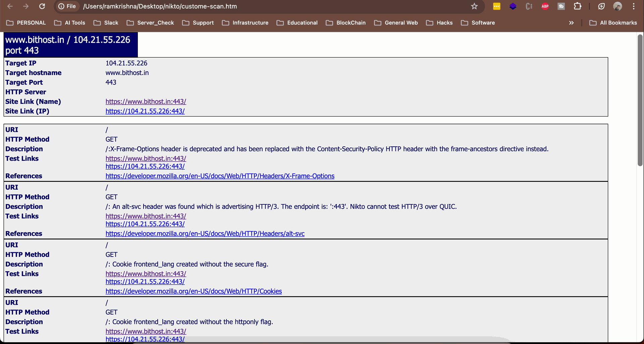Open the purple diamond extension icon
Viewport: 644px width, 344px height.
(x=513, y=6)
